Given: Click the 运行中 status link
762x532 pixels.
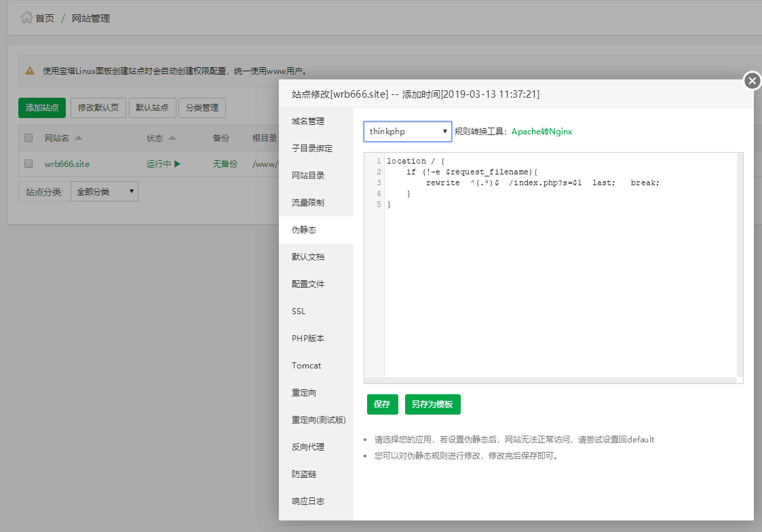Looking at the screenshot, I should [158, 164].
